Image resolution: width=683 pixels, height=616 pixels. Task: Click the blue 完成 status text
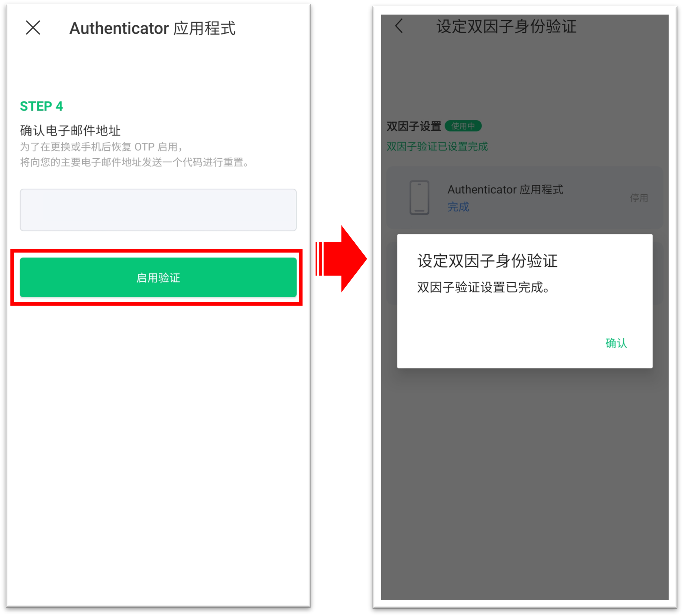(x=458, y=207)
